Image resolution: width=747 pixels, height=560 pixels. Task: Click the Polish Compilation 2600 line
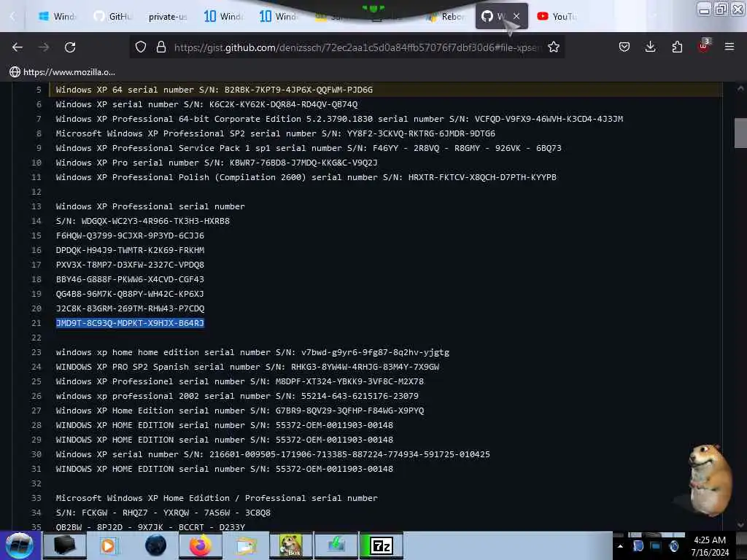[306, 177]
